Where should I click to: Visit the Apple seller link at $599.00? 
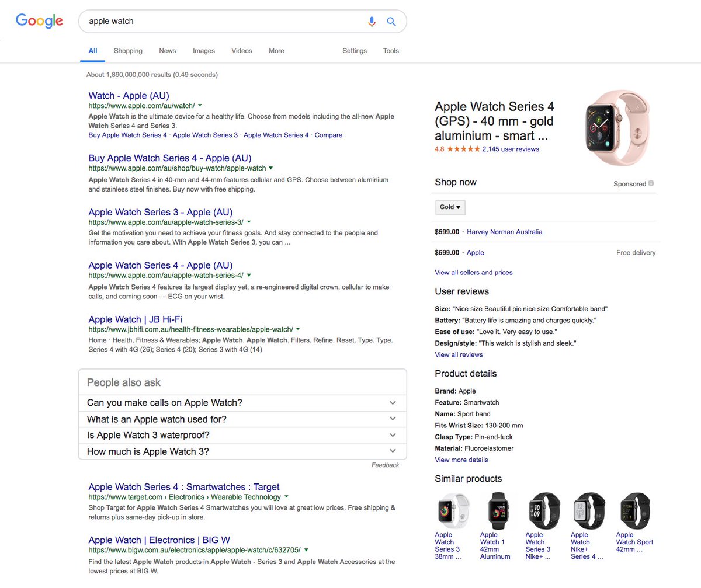coord(476,253)
